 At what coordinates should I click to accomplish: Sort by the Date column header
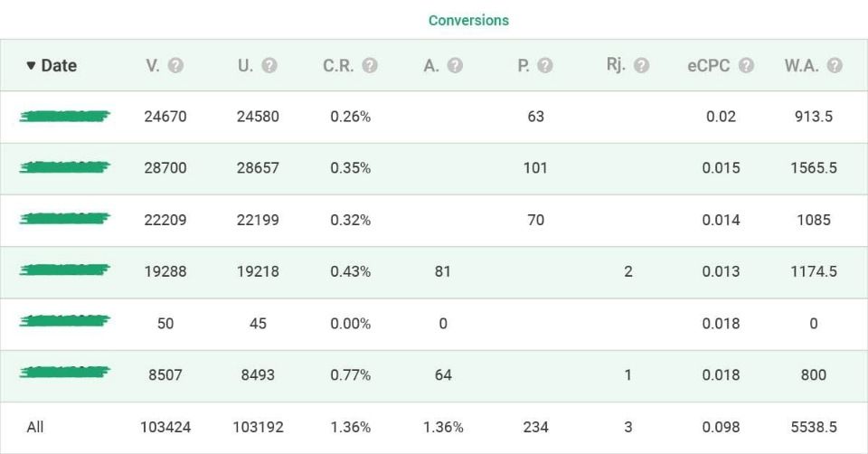(x=59, y=66)
